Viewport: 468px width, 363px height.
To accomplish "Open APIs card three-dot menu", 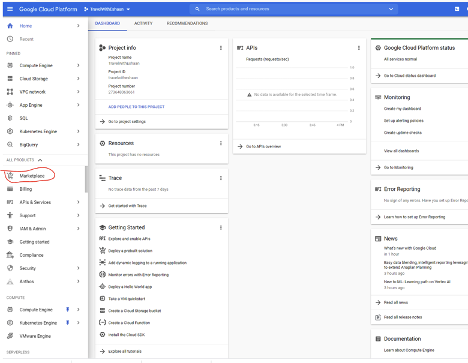I will (x=359, y=48).
